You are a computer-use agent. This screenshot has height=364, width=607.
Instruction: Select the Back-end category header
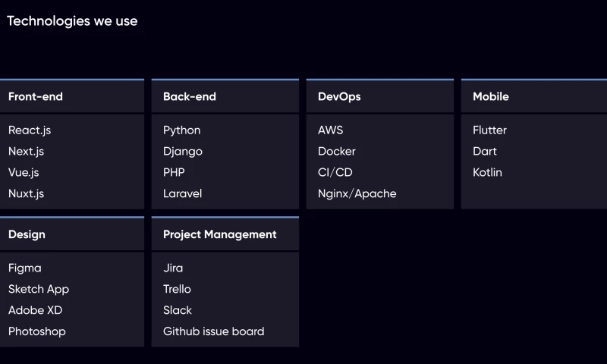(190, 97)
